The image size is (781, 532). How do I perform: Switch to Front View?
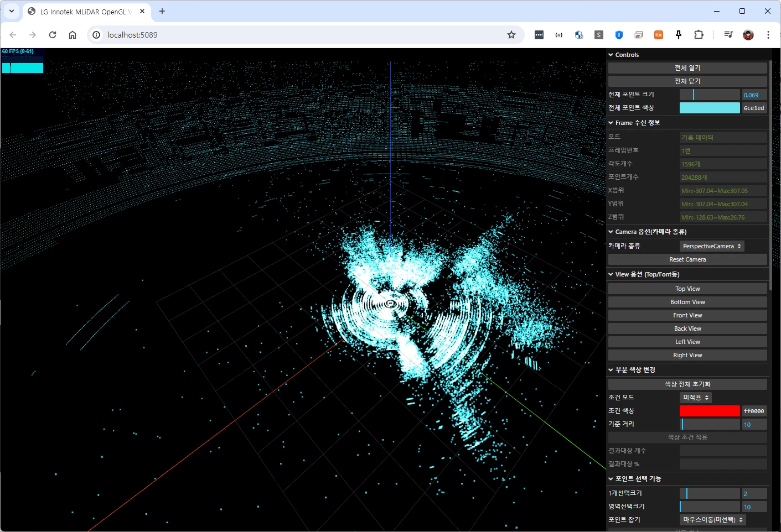click(687, 315)
